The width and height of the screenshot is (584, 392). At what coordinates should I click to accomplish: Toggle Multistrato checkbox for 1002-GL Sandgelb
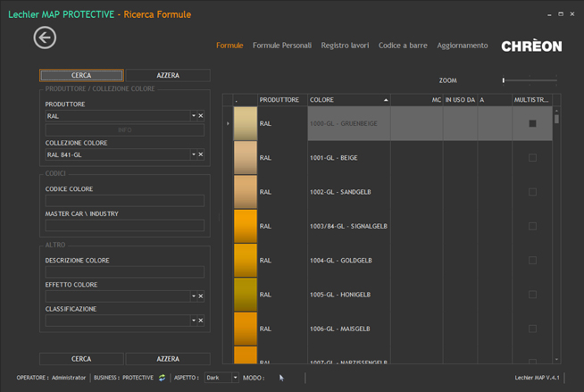click(x=532, y=192)
